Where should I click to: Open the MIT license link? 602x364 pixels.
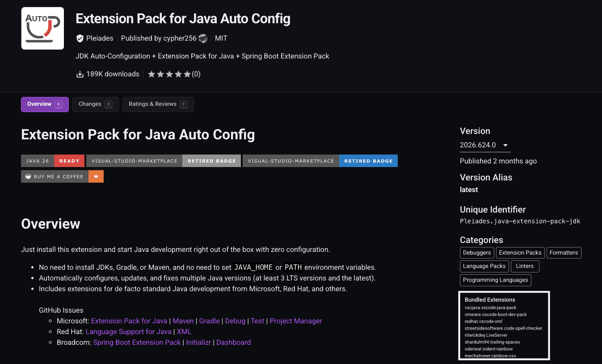point(221,38)
